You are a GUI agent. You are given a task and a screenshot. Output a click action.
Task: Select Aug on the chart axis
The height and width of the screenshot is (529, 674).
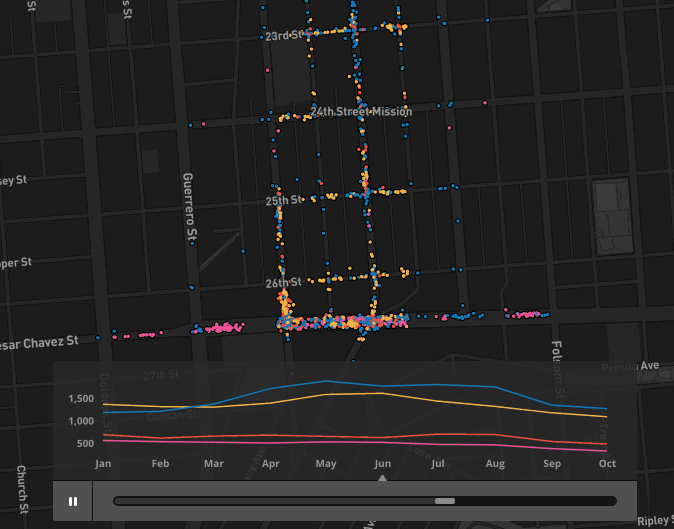(x=495, y=464)
